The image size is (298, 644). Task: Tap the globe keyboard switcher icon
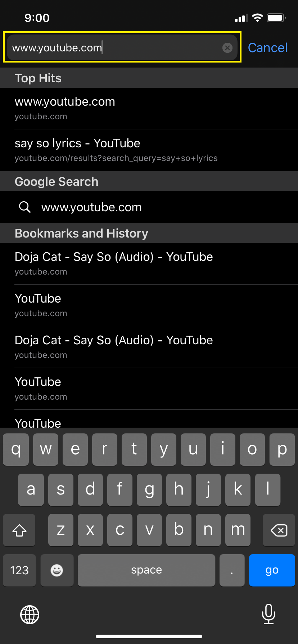pos(30,614)
